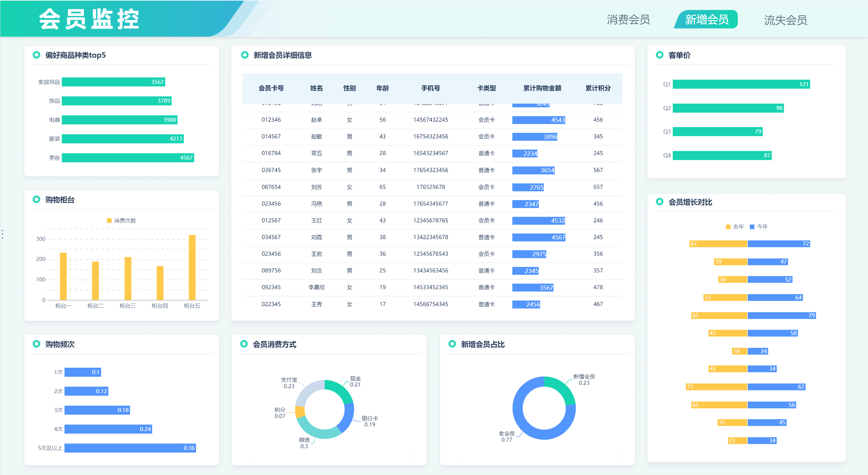The width and height of the screenshot is (868, 475).
Task: Click the ring icon beside 偏好商品种类top5
Action: [x=36, y=55]
